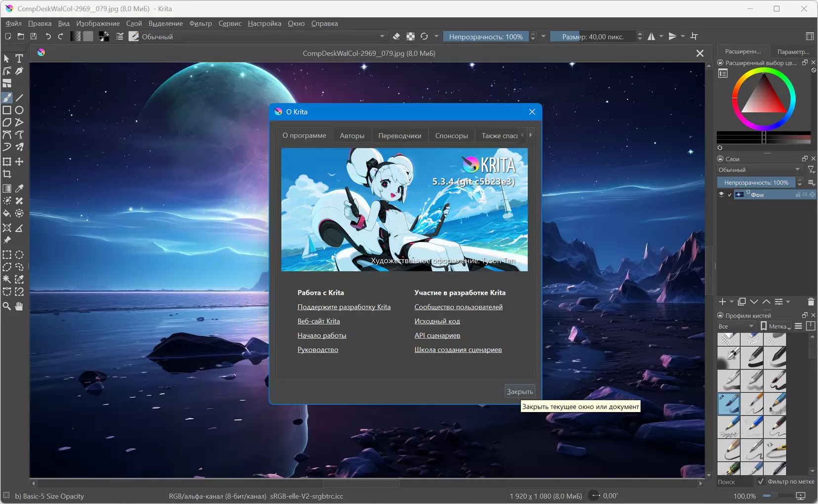Open the brush editor icon in the toolbar

click(120, 36)
